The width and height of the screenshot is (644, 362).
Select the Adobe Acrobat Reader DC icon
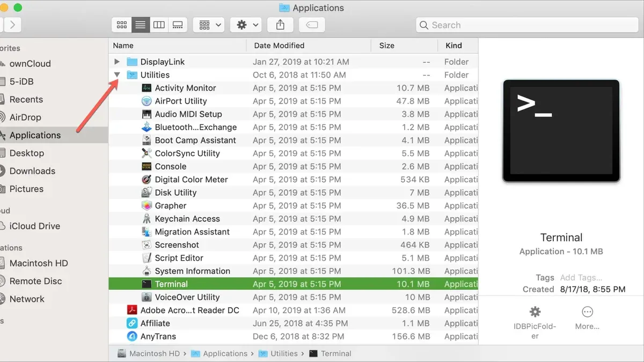132,310
